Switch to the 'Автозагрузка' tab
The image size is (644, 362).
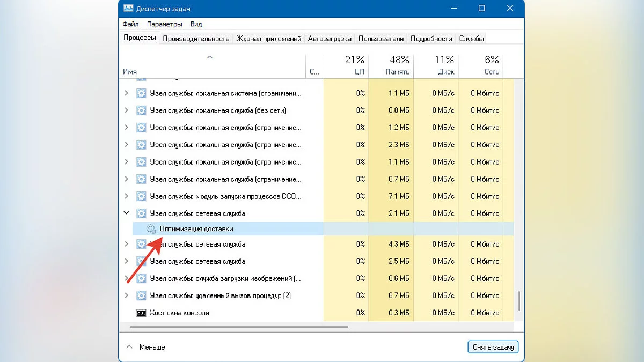pos(330,39)
